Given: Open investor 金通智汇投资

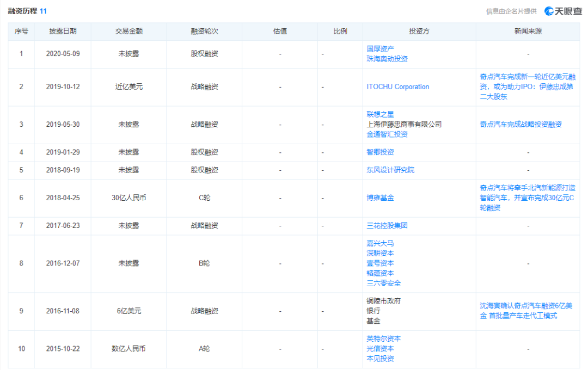Looking at the screenshot, I should point(387,134).
